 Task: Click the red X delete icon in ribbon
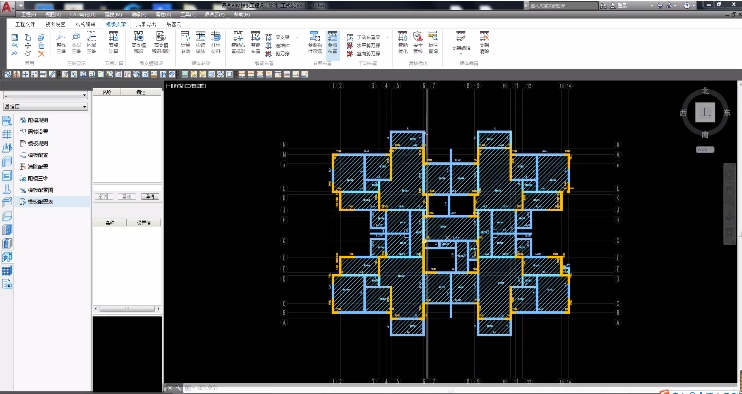[x=41, y=53]
